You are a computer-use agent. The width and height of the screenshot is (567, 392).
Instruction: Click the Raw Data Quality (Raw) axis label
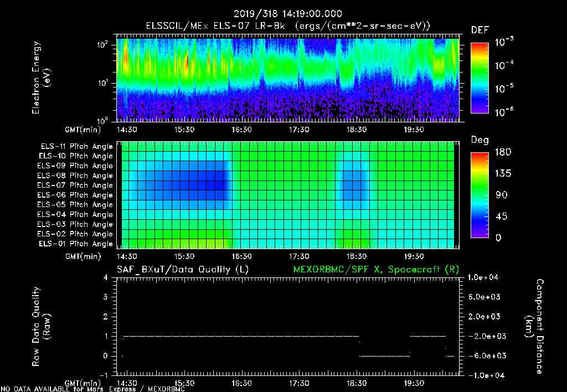tap(40, 327)
